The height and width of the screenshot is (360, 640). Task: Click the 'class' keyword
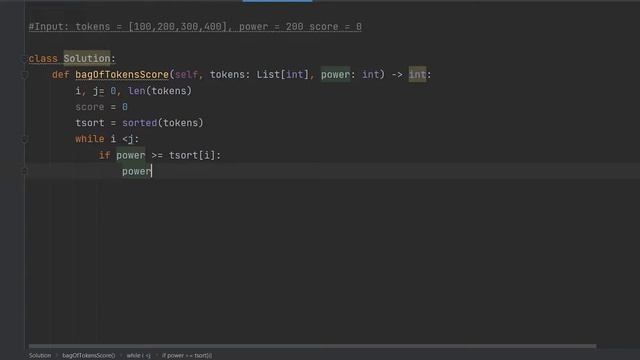[x=43, y=59]
